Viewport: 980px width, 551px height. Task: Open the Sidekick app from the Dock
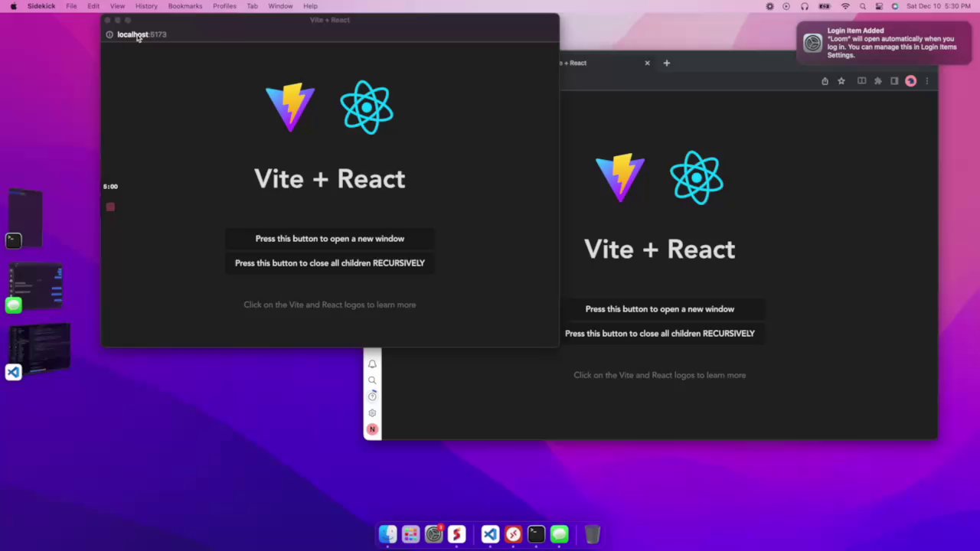pos(457,533)
